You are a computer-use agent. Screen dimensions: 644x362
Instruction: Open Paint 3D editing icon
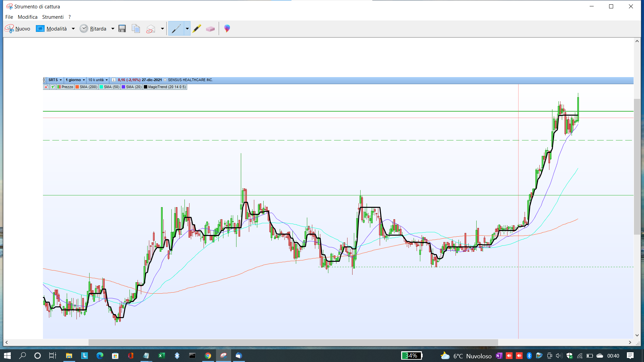227,29
